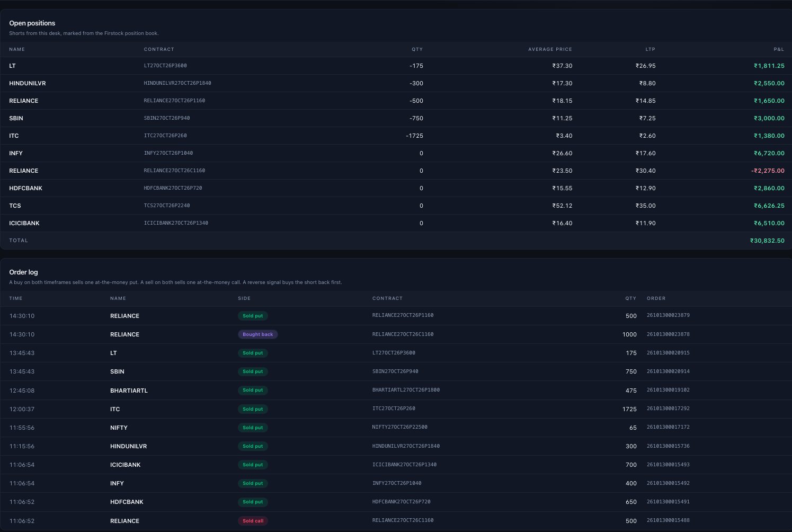Click the SBIN27OCT26P940 contract in Open positions

(x=167, y=118)
